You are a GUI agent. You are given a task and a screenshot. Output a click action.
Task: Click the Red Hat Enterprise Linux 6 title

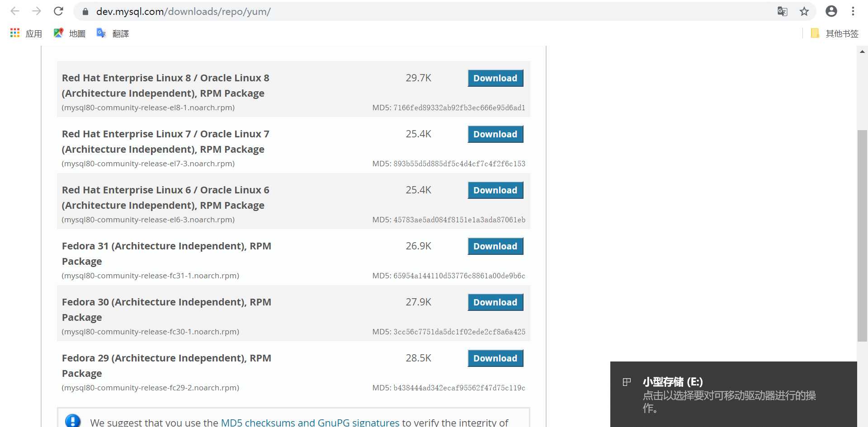165,197
